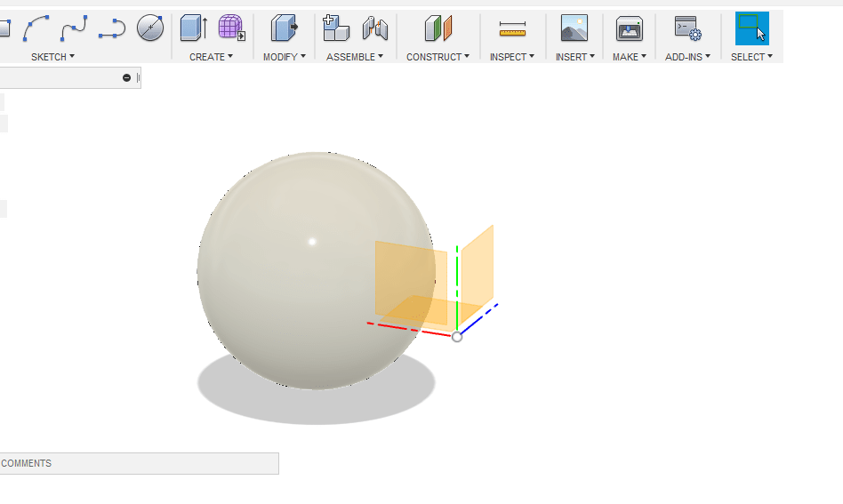Collapse the browser with the minus icon
The height and width of the screenshot is (504, 843).
(126, 78)
